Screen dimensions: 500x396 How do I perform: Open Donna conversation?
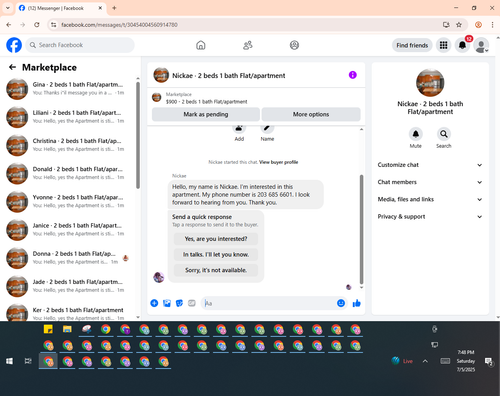pos(68,258)
